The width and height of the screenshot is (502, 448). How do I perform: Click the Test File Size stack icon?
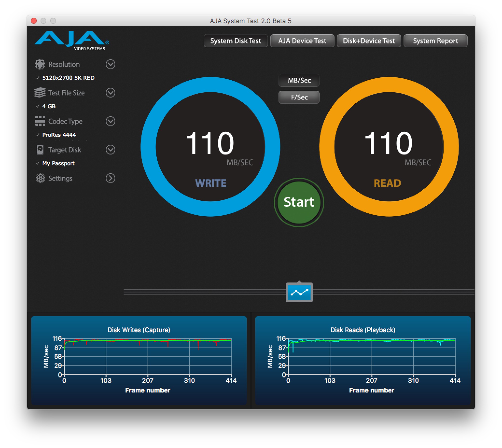(40, 93)
